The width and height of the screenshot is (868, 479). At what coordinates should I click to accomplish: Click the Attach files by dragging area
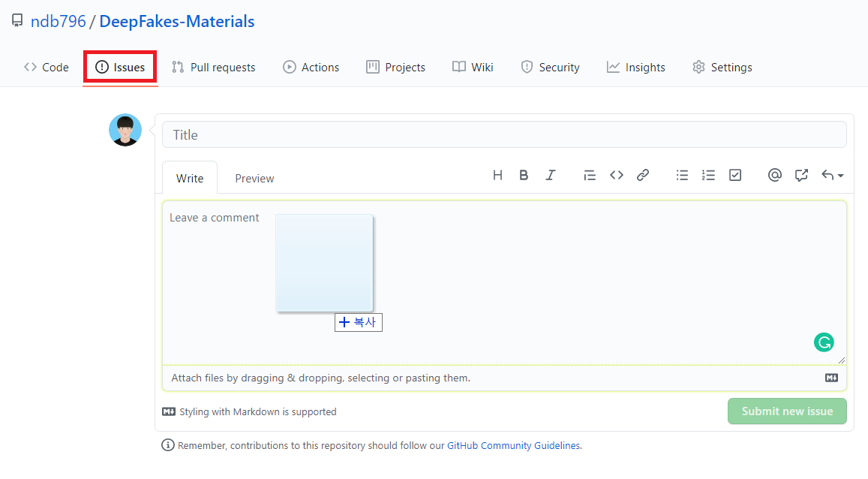pos(504,378)
